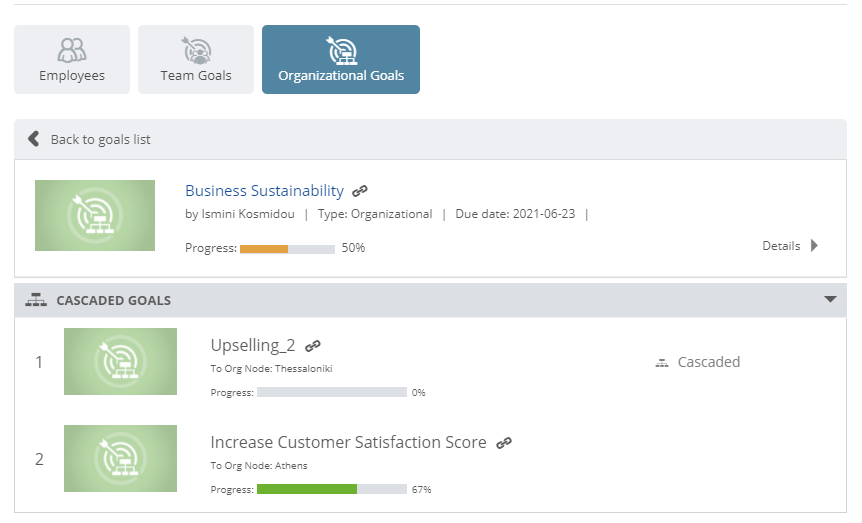Click the CASCADED GOALS header text
This screenshot has width=862, height=523.
coord(114,301)
